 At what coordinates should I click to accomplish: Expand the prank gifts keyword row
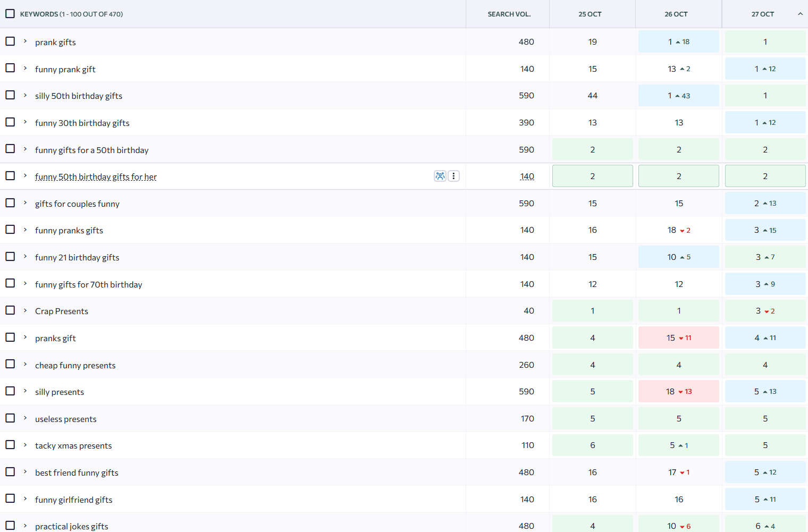pos(25,41)
